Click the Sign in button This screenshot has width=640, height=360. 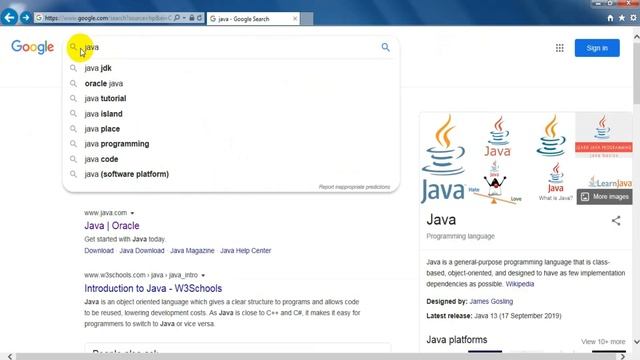[x=597, y=48]
